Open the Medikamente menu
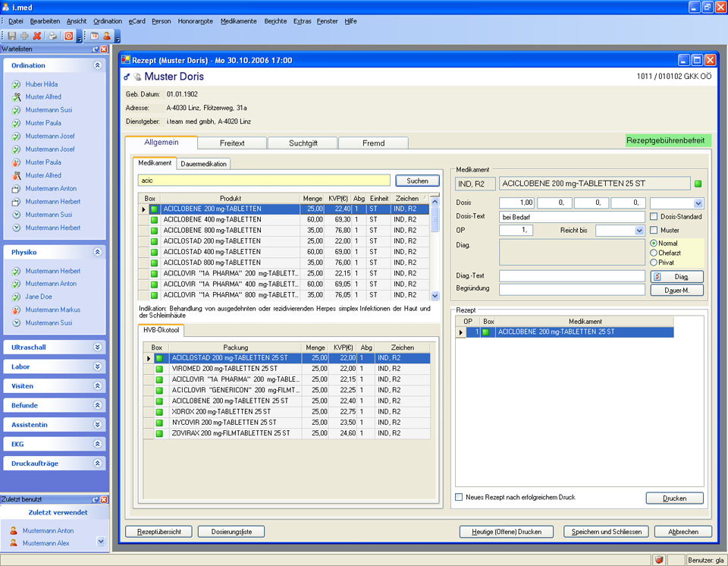Viewport: 728px width, 566px height. click(x=238, y=21)
